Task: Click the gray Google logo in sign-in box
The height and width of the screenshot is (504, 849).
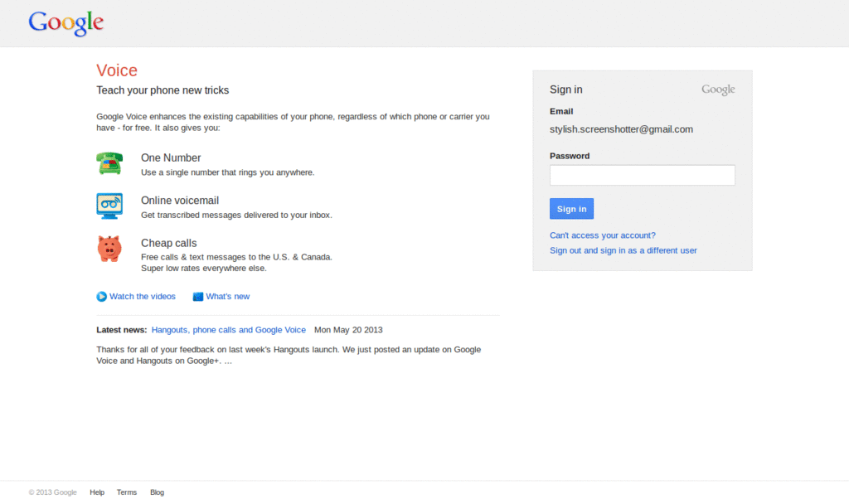Action: click(x=718, y=90)
